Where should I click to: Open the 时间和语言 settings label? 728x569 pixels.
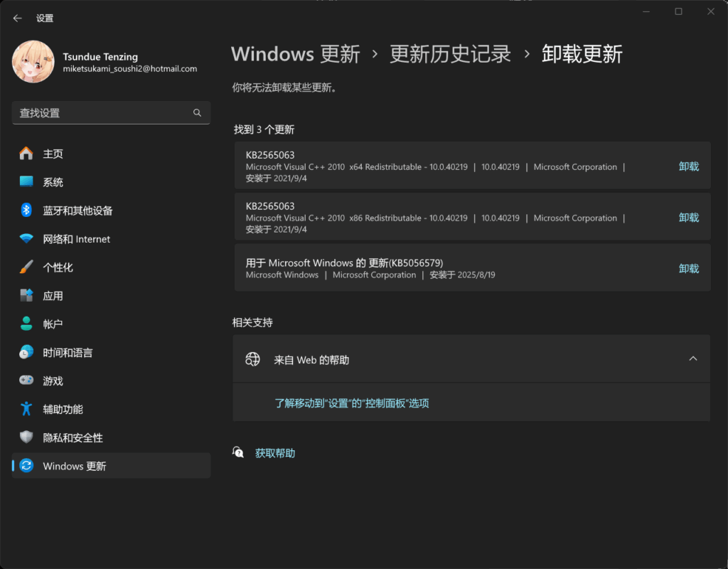tap(68, 353)
